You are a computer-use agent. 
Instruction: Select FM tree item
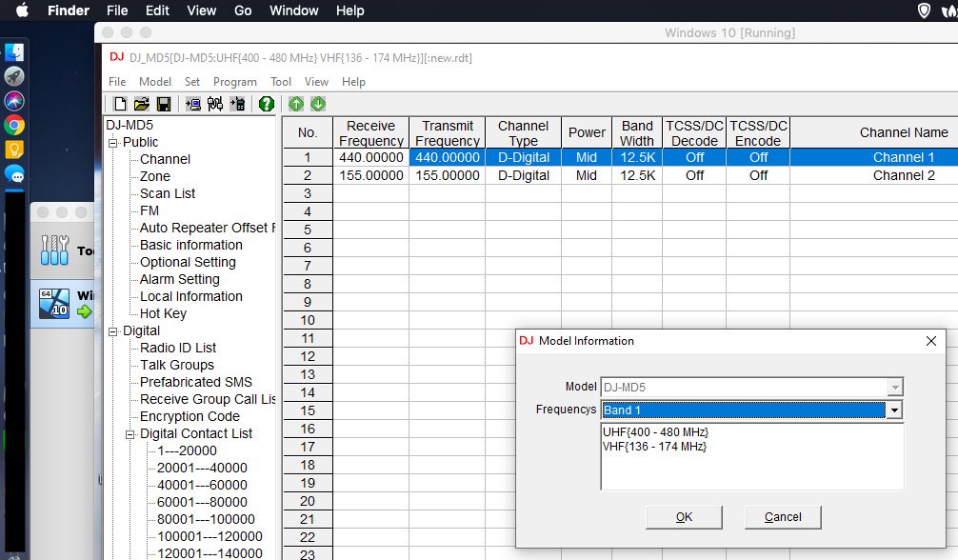click(x=150, y=210)
